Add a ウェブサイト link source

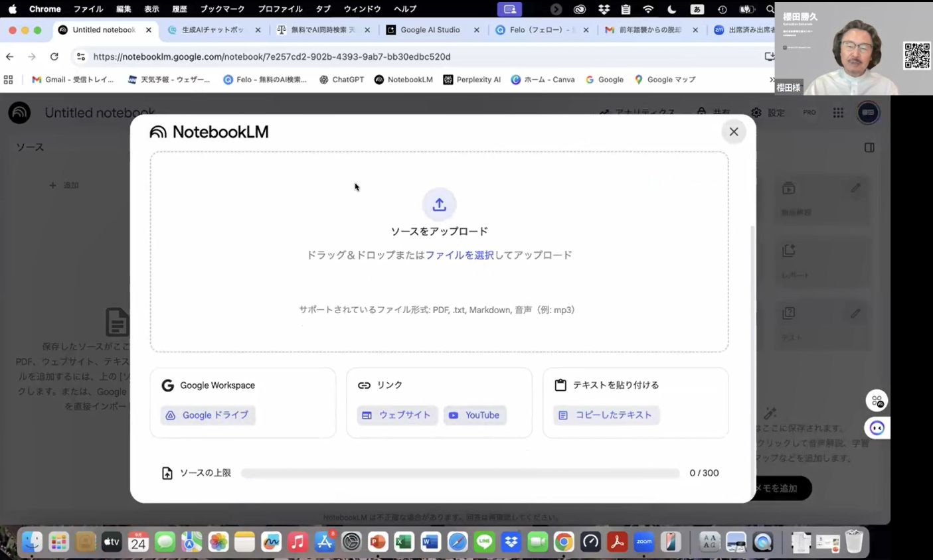(x=397, y=415)
